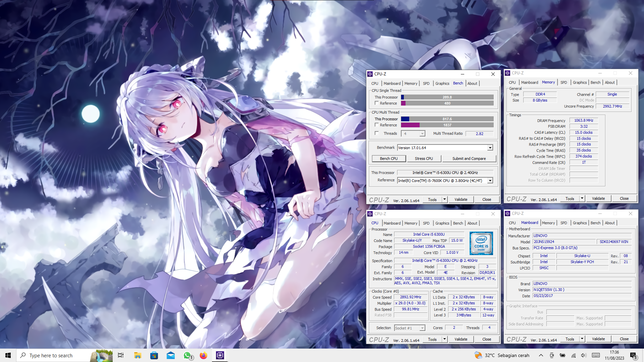Open the Mail app on taskbar
644x362 pixels.
[x=171, y=355]
